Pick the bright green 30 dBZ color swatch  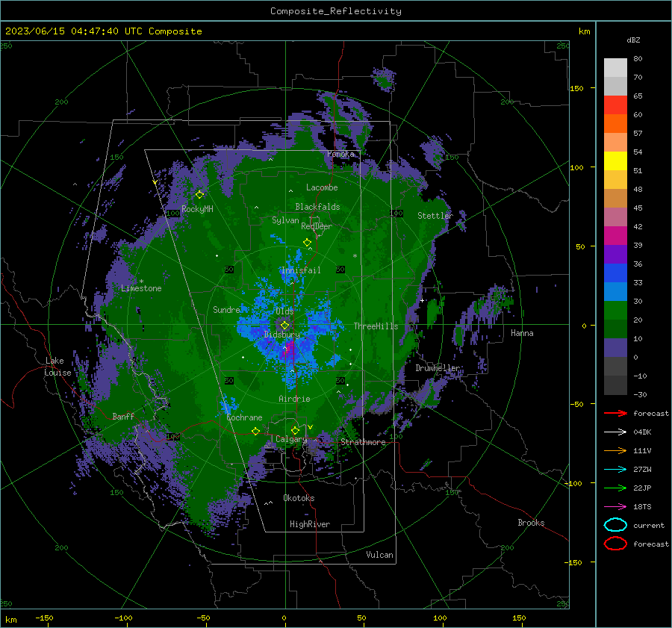pyautogui.click(x=615, y=310)
